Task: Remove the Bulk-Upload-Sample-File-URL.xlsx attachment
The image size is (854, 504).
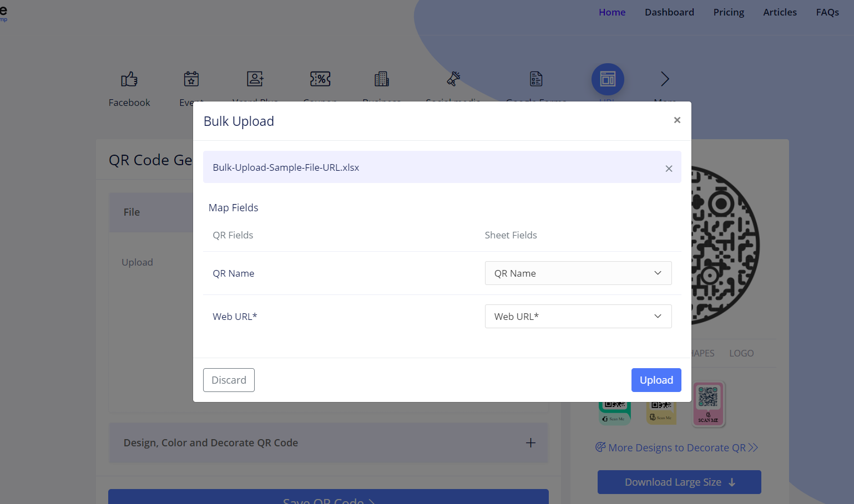Action: [x=669, y=168]
